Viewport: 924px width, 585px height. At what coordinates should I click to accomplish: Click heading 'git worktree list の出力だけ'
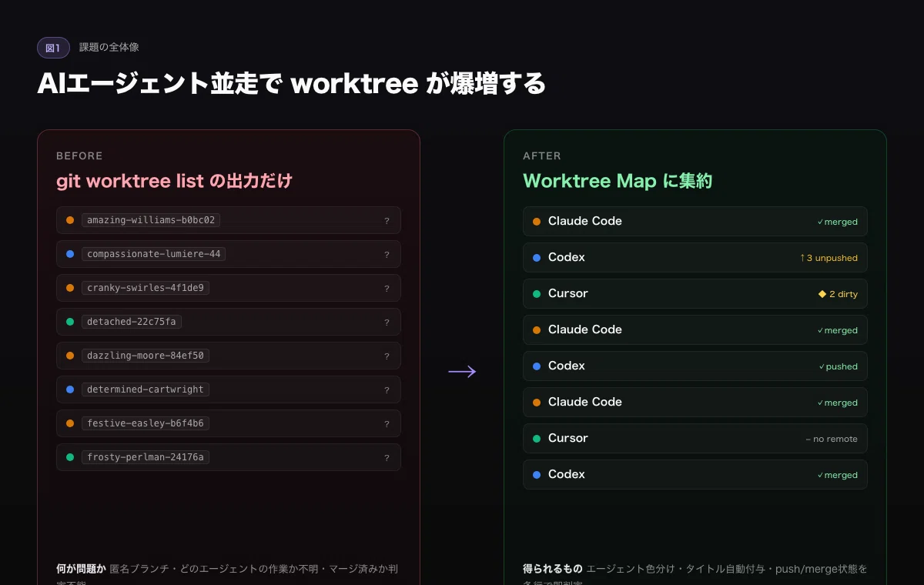click(175, 182)
